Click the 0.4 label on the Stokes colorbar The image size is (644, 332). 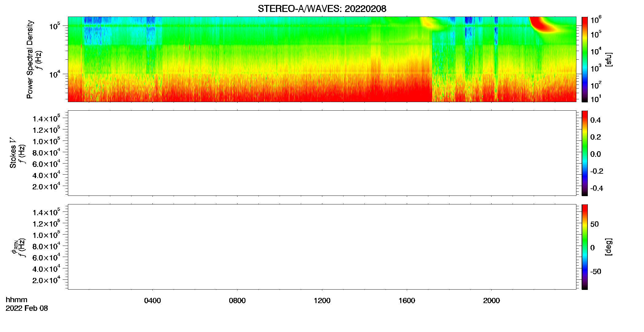(x=595, y=120)
